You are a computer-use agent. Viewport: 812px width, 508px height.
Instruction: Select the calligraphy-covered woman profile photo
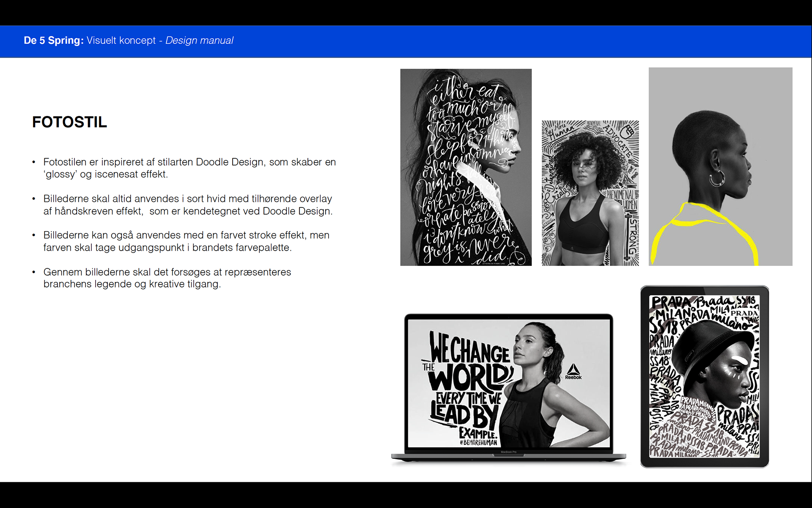[x=466, y=167]
